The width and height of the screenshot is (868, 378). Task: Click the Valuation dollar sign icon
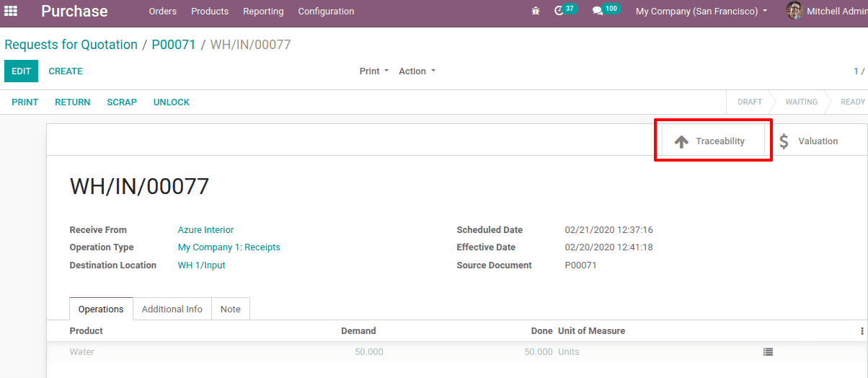tap(784, 141)
